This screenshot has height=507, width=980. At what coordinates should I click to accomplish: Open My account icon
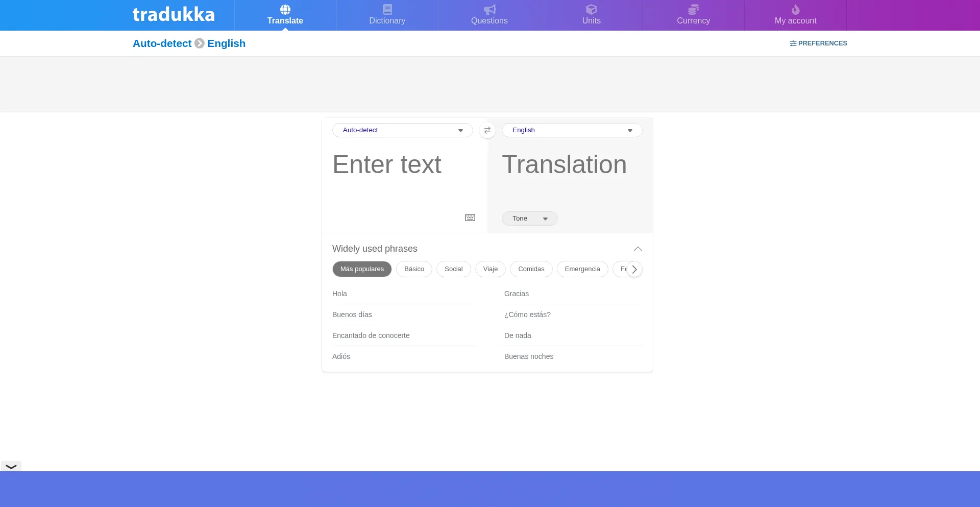pyautogui.click(x=795, y=9)
